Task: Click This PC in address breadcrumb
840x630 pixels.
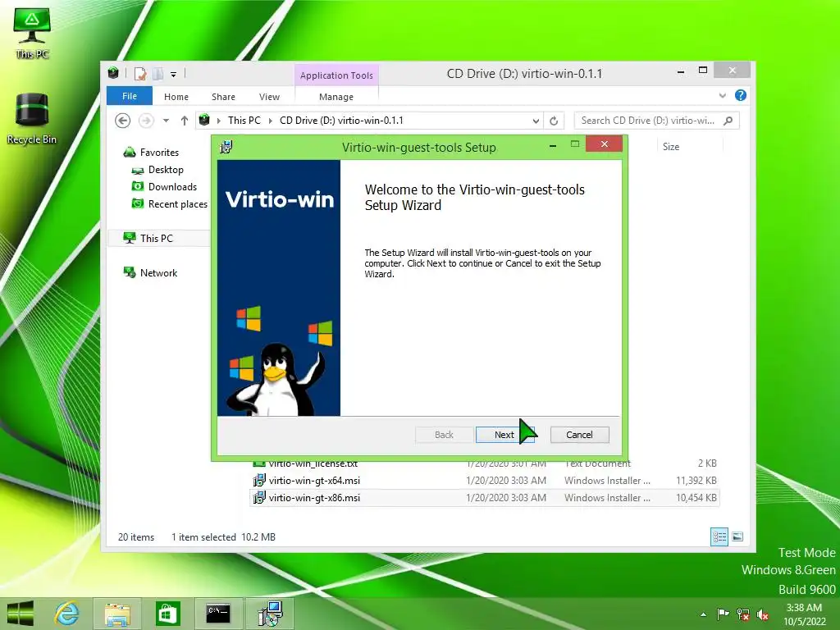Action: point(244,121)
